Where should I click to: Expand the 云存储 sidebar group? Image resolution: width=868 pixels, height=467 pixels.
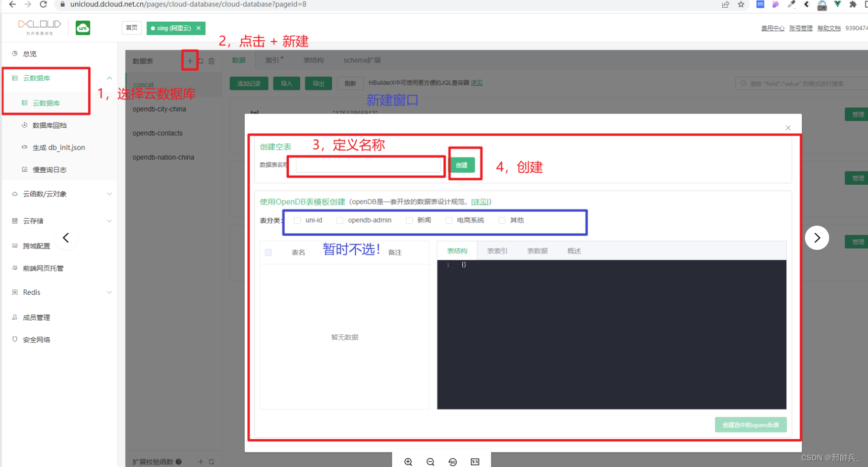click(x=110, y=221)
